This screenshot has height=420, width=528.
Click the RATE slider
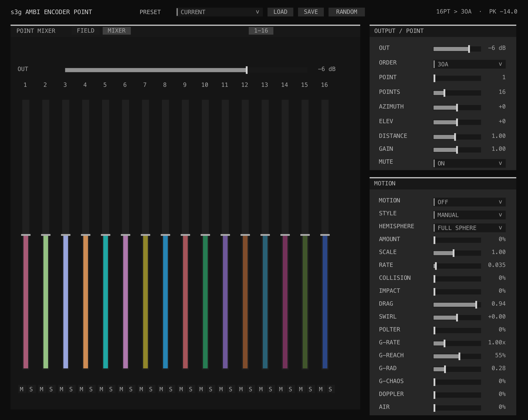457,266
